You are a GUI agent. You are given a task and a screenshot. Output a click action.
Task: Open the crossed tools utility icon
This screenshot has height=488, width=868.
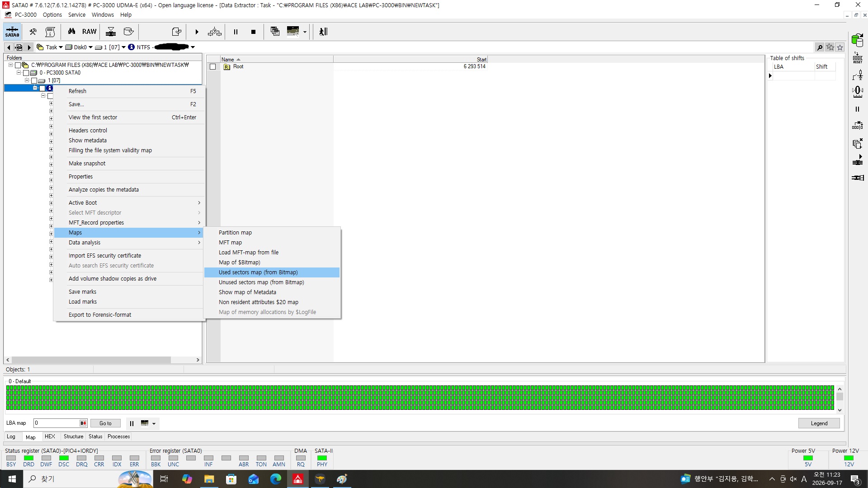[33, 32]
